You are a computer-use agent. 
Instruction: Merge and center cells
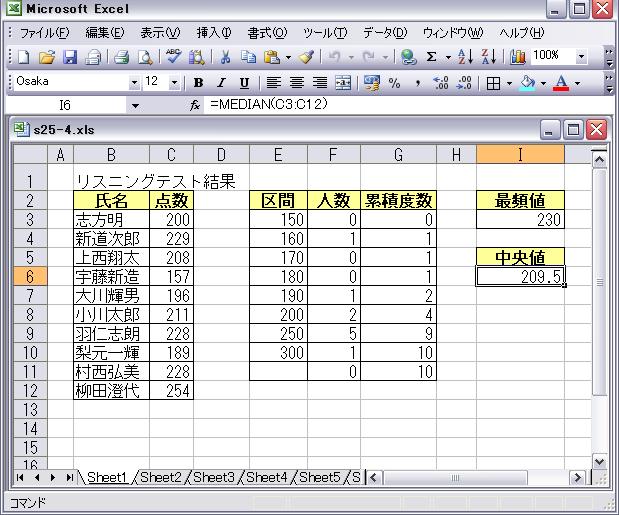[x=343, y=83]
